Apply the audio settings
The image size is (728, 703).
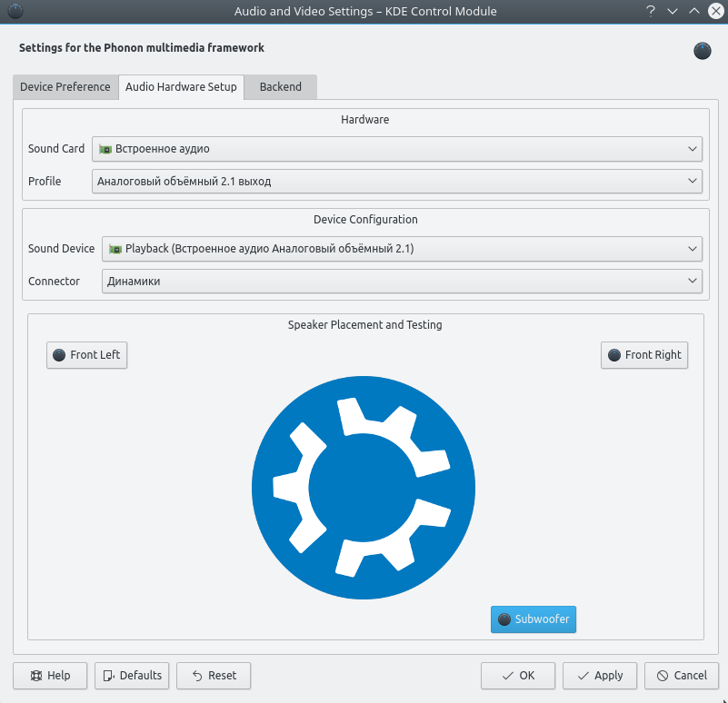(600, 676)
